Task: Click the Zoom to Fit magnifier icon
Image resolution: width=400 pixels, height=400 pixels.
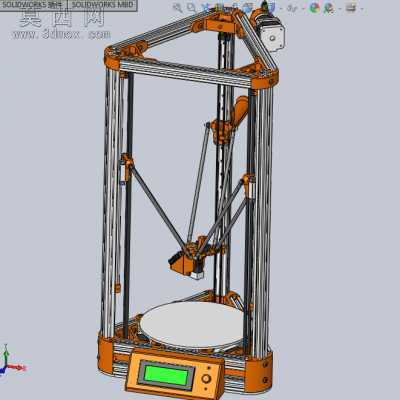Action: point(178,7)
